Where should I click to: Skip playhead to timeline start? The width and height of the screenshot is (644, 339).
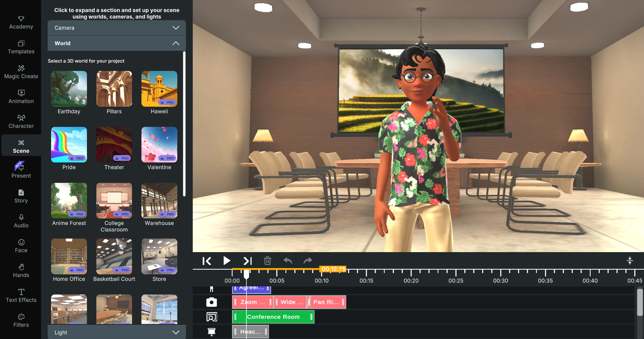207,261
